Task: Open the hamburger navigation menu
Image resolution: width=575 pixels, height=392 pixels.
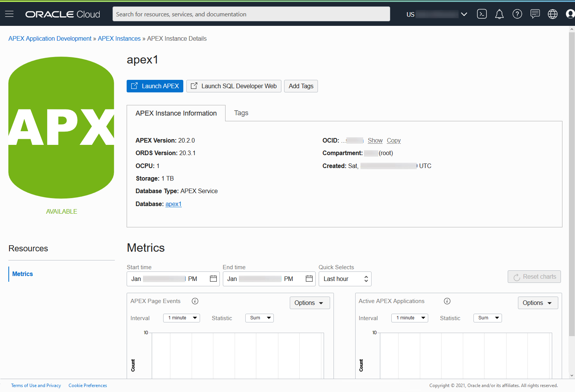Action: point(9,14)
